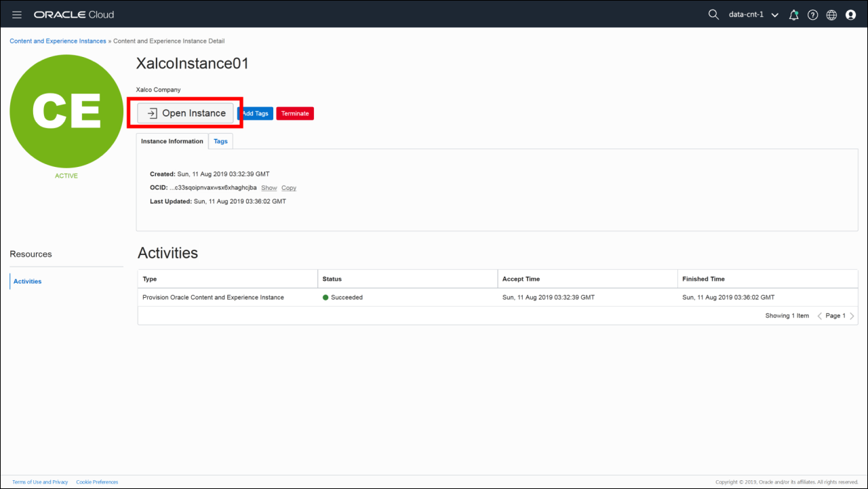Image resolution: width=868 pixels, height=489 pixels.
Task: Copy the OCID to clipboard
Action: pos(289,188)
